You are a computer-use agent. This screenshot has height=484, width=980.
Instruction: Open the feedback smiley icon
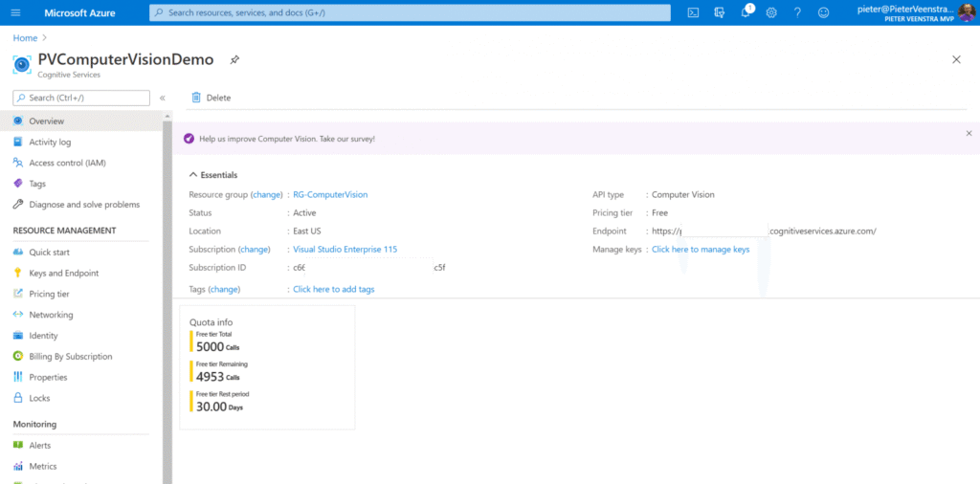point(824,12)
